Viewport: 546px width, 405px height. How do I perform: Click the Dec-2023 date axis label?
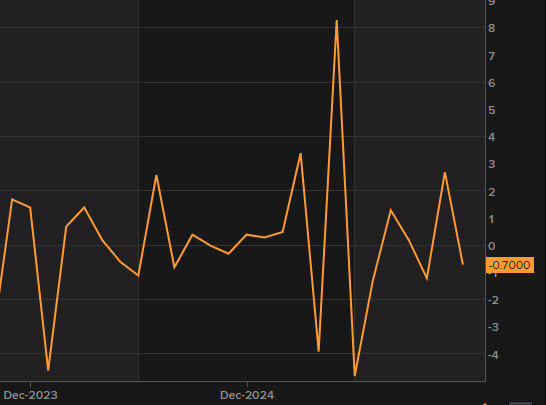click(30, 395)
